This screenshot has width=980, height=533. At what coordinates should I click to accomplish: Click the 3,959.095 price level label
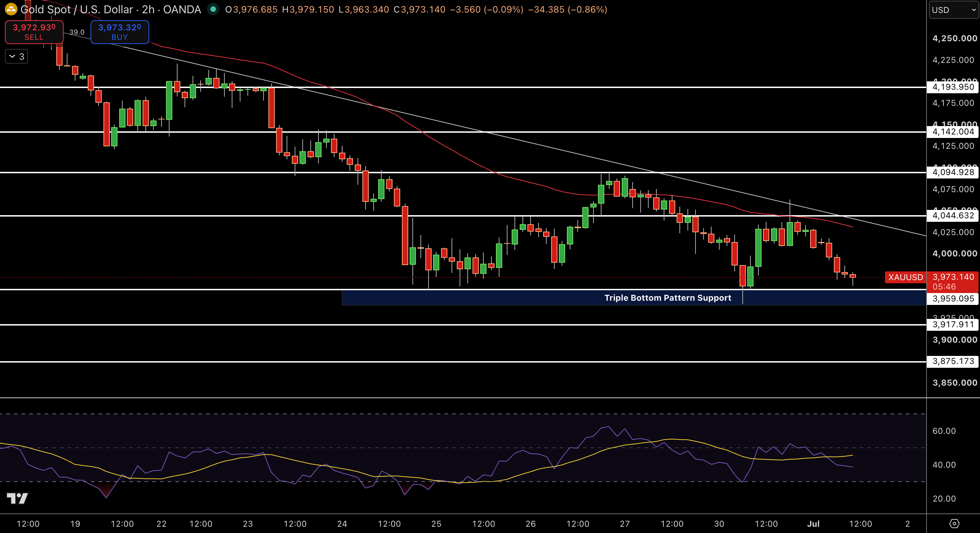click(953, 299)
